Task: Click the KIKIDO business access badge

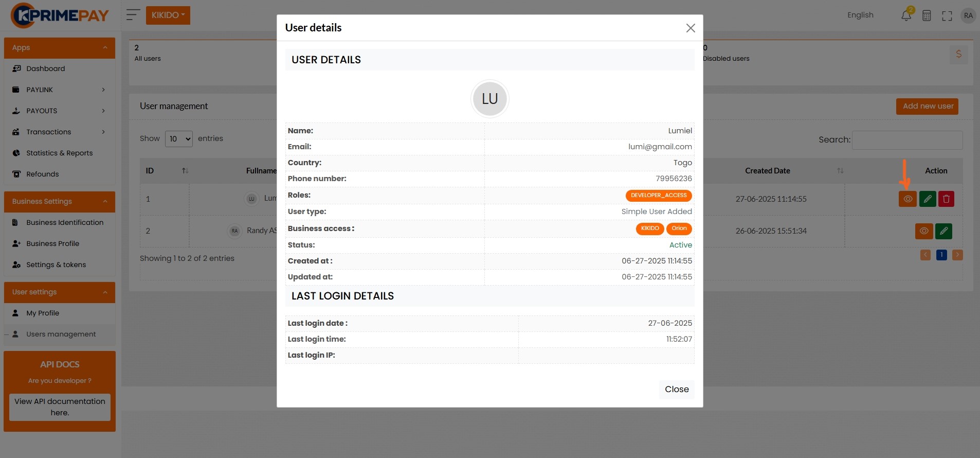Action: [650, 228]
